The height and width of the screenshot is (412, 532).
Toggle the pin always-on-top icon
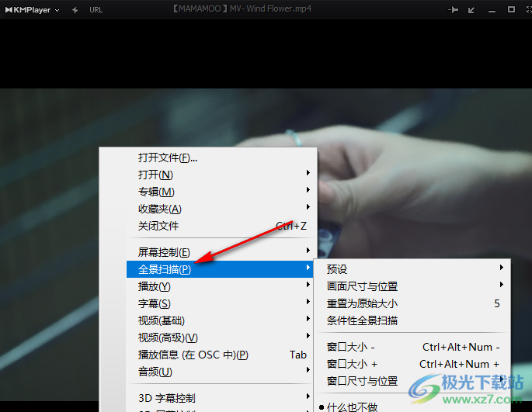pos(453,10)
